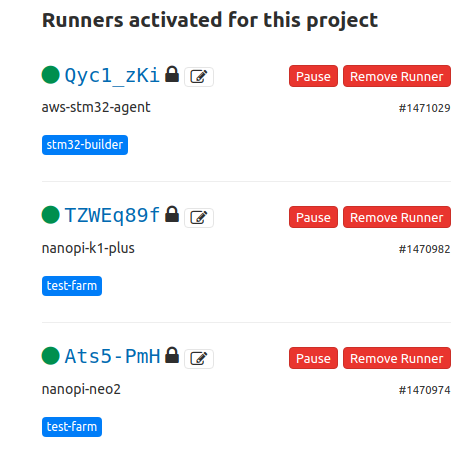The width and height of the screenshot is (469, 466).
Task: Remove runner TZWEq89f
Action: 397,217
